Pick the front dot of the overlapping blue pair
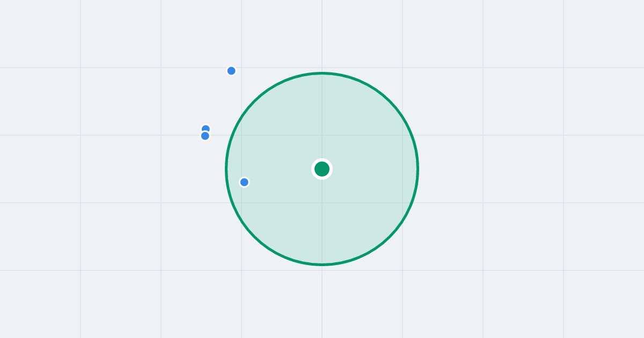The width and height of the screenshot is (644, 338). point(205,136)
